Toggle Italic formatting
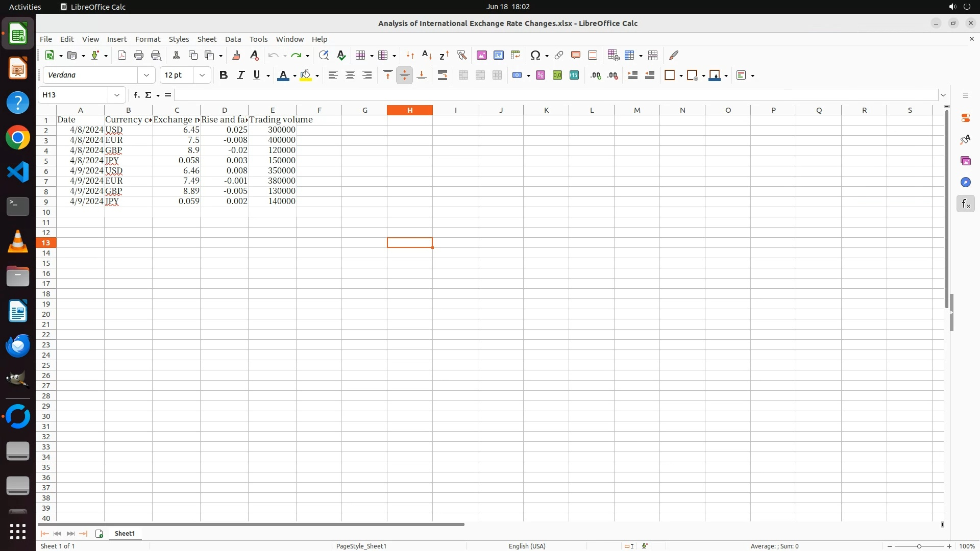This screenshot has height=551, width=980. pos(240,75)
